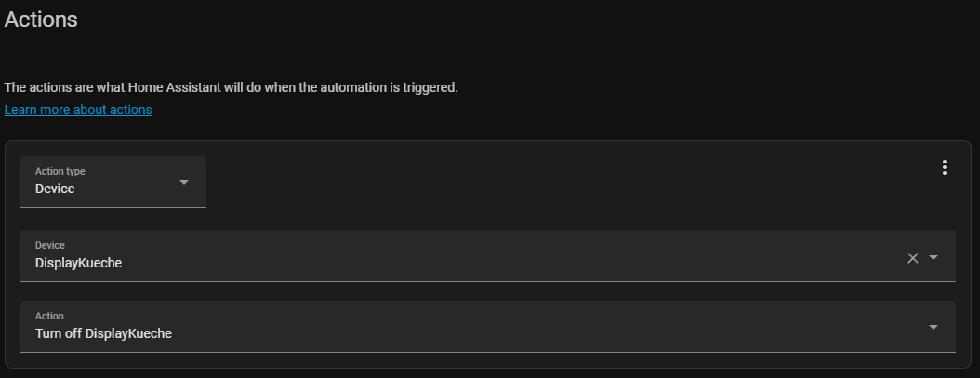The height and width of the screenshot is (378, 980).
Task: Open the Learn more about actions link
Action: click(x=78, y=110)
